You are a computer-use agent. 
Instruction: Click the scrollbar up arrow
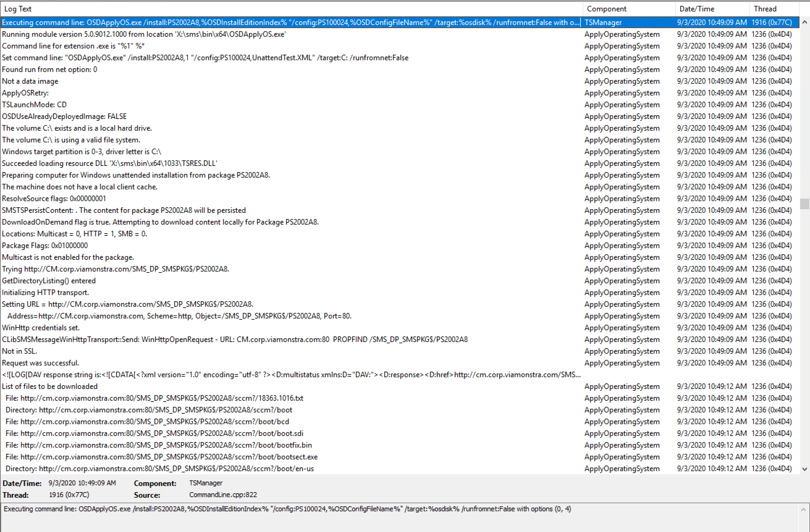tap(805, 22)
